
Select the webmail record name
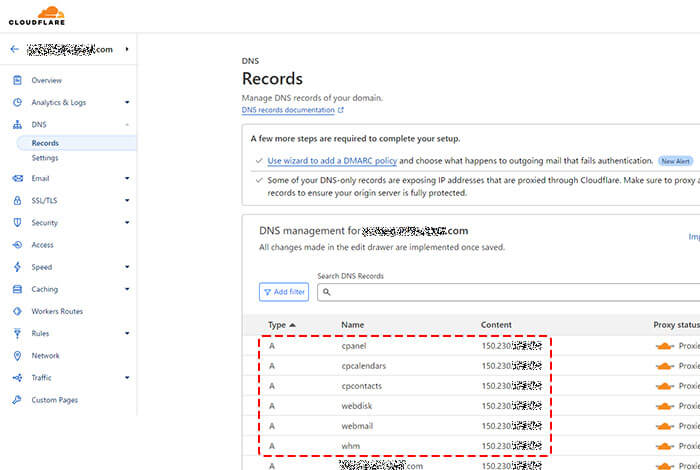tap(357, 426)
